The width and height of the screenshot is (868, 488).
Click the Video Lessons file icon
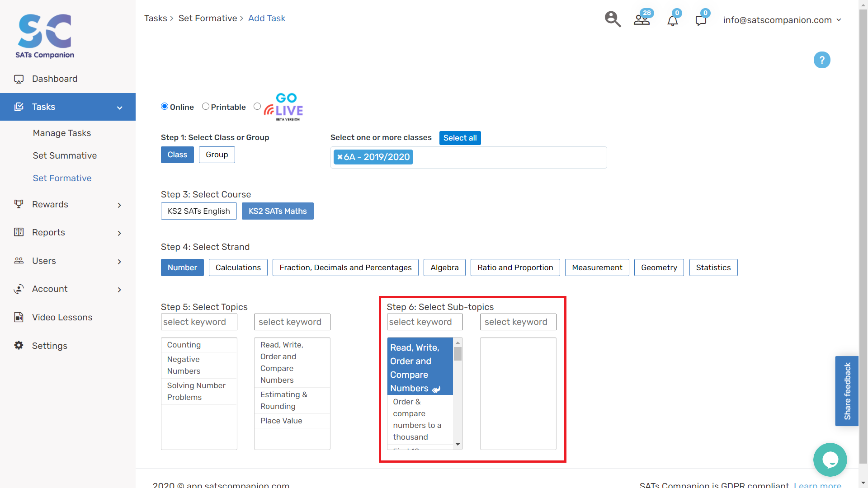(19, 317)
